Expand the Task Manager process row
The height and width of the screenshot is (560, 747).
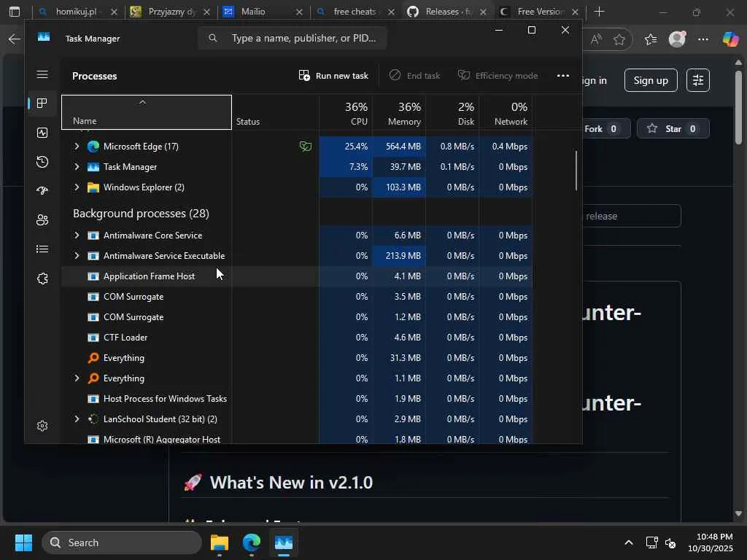click(77, 167)
